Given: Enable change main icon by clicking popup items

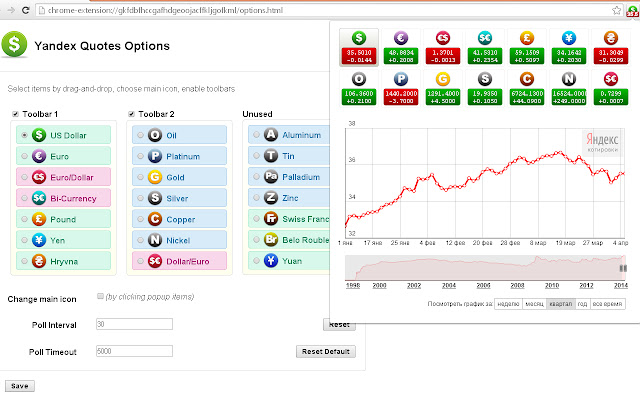Looking at the screenshot, I should [100, 296].
